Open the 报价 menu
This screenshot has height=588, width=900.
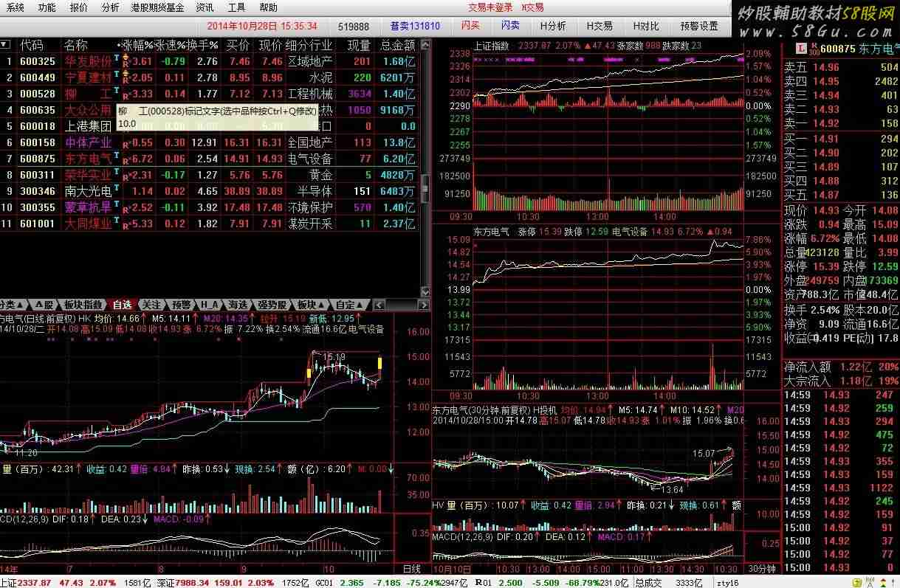pyautogui.click(x=78, y=7)
